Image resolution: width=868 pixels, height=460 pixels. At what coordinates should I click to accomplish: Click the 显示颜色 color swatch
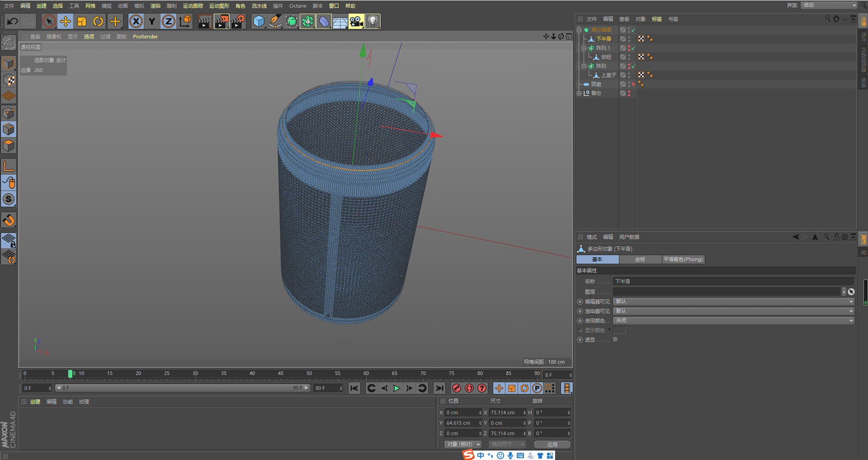(x=619, y=330)
